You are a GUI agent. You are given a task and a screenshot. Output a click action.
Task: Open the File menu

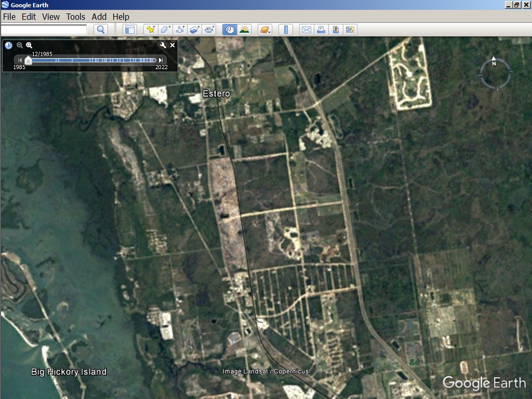tap(9, 17)
